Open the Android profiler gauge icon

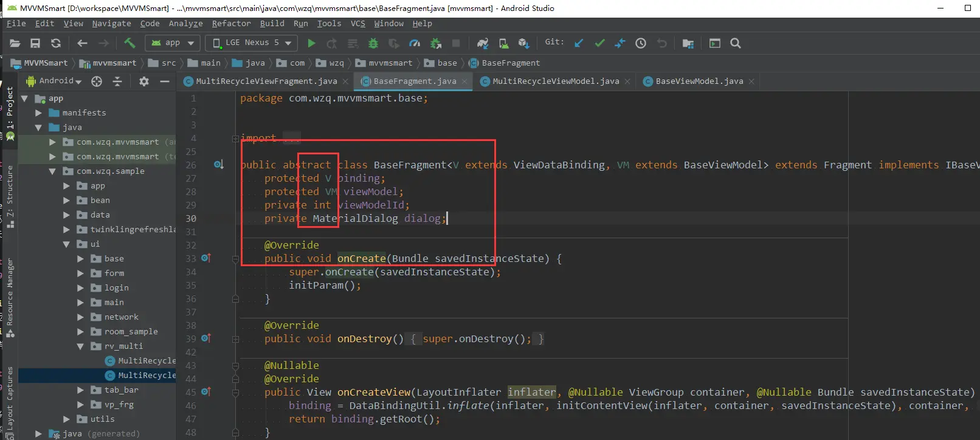point(415,43)
